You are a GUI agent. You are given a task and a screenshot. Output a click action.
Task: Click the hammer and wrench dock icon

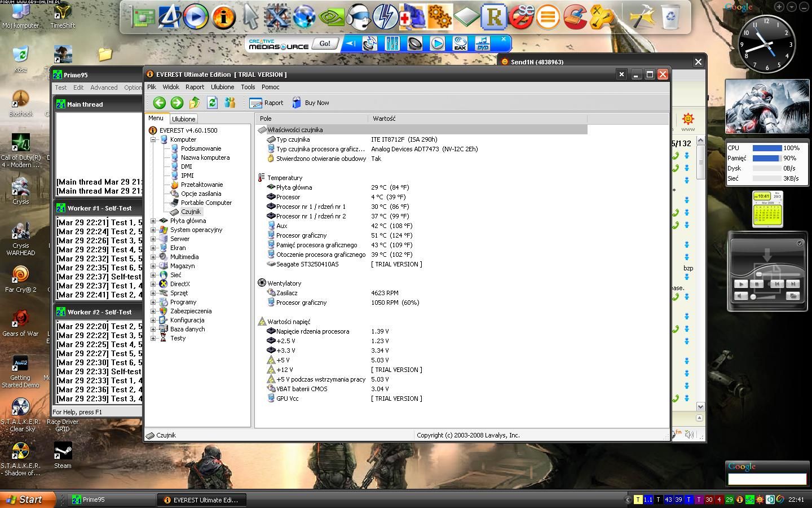coord(642,17)
